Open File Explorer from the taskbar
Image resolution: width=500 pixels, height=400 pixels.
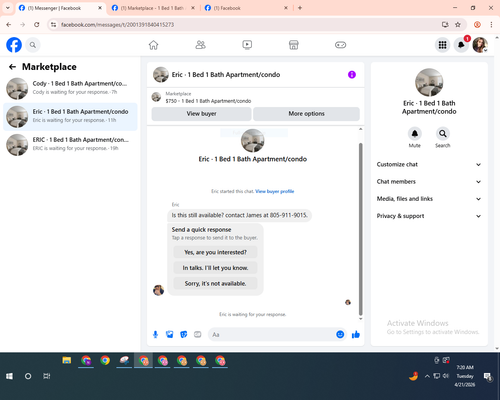click(x=67, y=360)
